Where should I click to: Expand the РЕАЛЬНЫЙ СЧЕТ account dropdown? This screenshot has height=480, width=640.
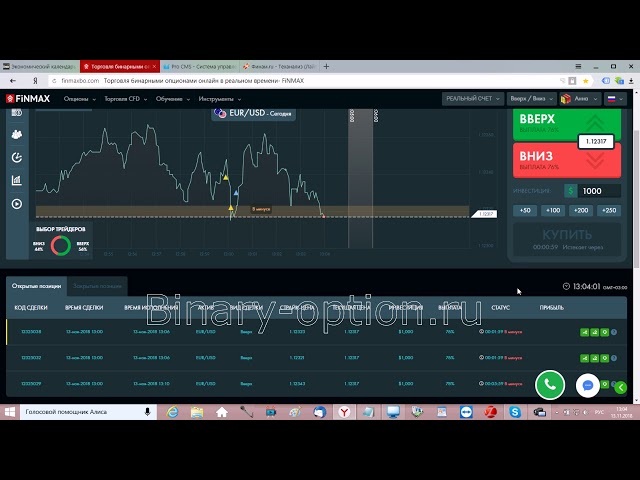(x=471, y=99)
